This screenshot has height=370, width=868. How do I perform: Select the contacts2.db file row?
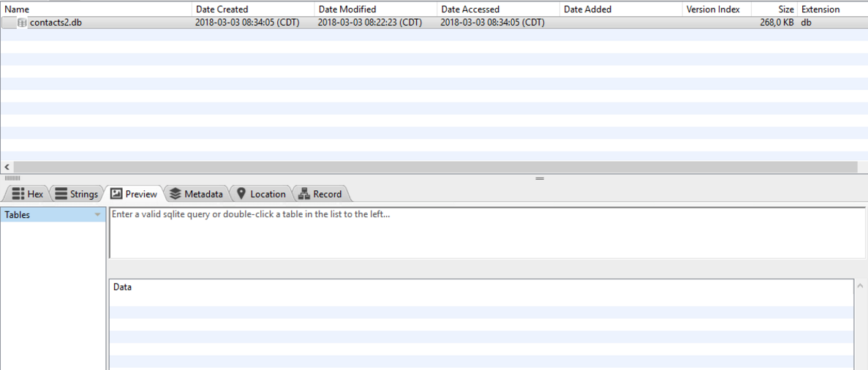pyautogui.click(x=434, y=23)
